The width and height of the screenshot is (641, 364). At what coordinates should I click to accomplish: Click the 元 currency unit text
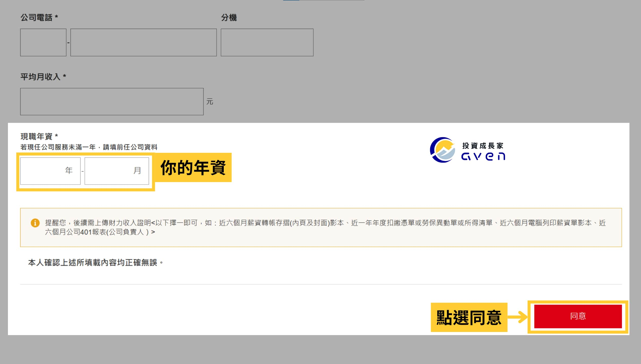[210, 102]
